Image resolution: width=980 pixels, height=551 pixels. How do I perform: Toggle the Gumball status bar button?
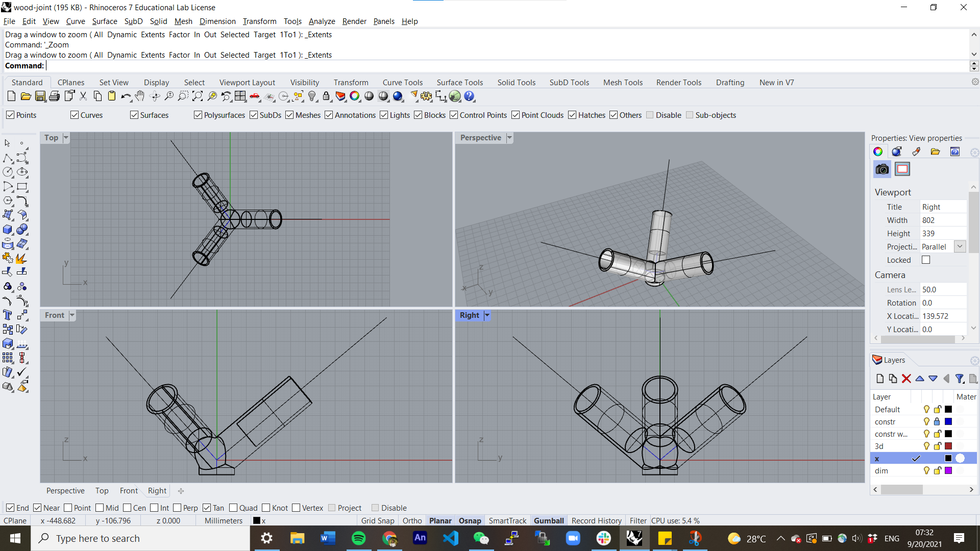[x=549, y=521]
